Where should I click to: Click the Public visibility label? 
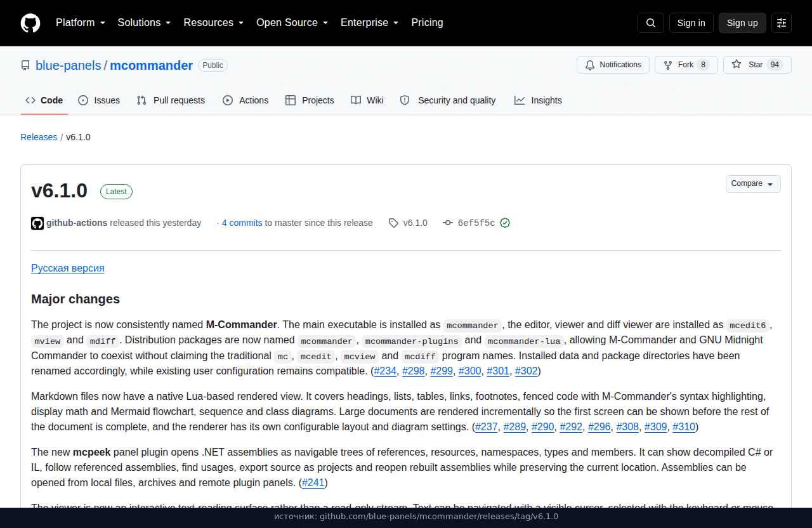pyautogui.click(x=213, y=65)
